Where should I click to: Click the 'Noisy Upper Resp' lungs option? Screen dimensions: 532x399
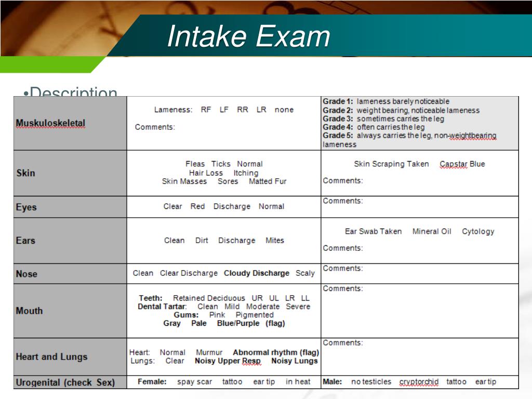(x=228, y=361)
